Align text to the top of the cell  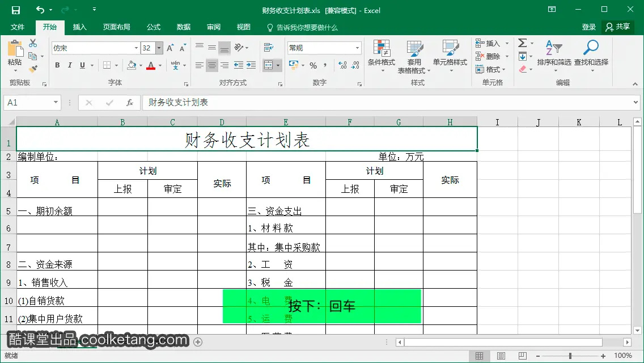199,47
